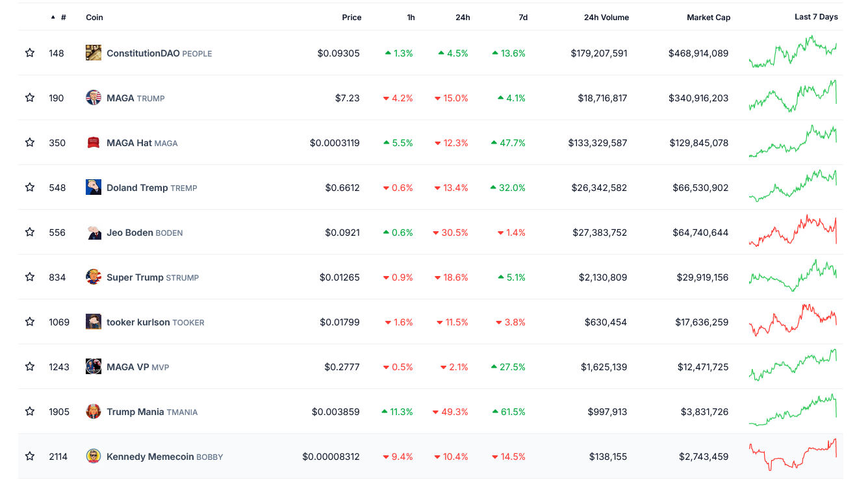Click the Jeo Boden coin icon
This screenshot has height=480, width=868.
click(x=94, y=233)
